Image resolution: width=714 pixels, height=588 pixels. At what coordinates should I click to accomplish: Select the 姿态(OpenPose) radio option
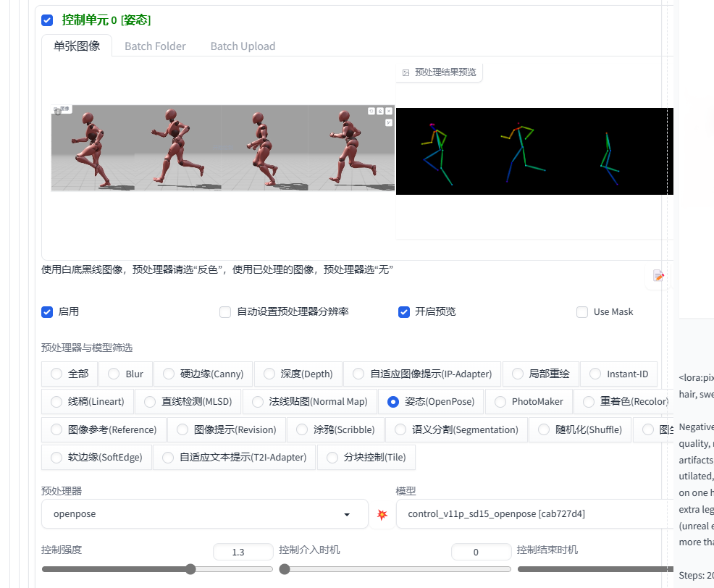point(393,402)
